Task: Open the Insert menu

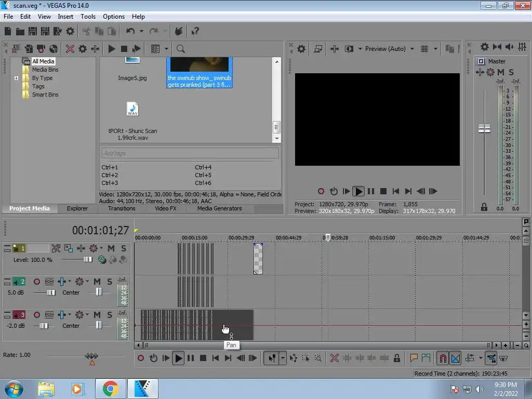Action: pos(65,17)
